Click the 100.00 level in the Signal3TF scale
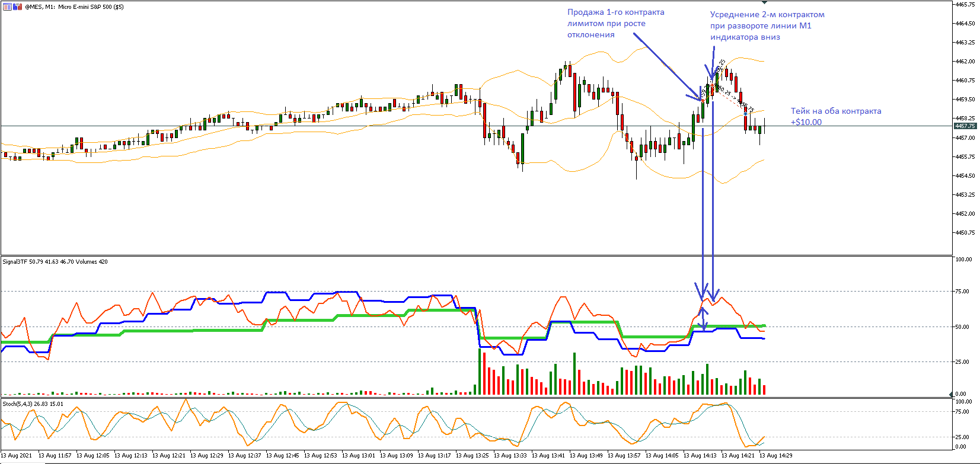This screenshot has height=464, width=980. point(963,259)
